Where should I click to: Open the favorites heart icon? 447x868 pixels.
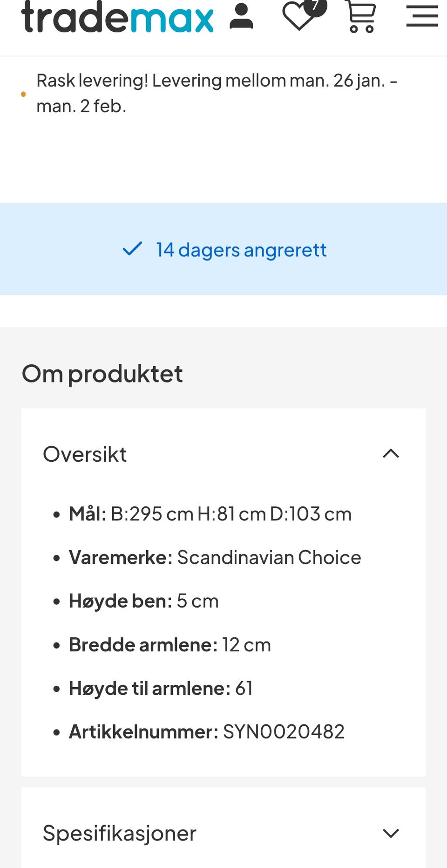[297, 18]
